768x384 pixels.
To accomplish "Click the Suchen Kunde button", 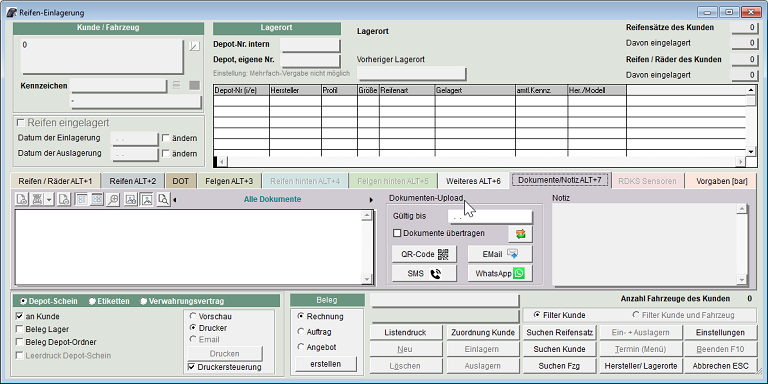I will point(559,349).
